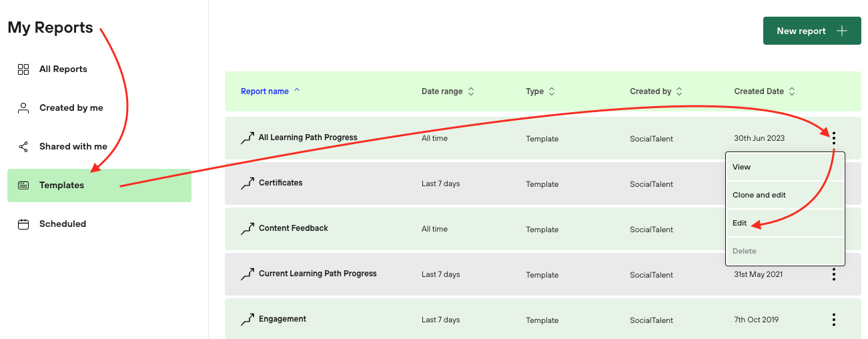
Task: Open three-dot menu for Current Learning Path Progress
Action: [x=833, y=274]
